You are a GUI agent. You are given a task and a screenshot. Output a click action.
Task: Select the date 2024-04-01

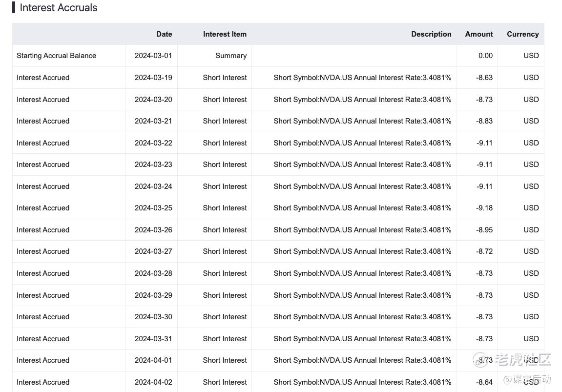(x=153, y=360)
